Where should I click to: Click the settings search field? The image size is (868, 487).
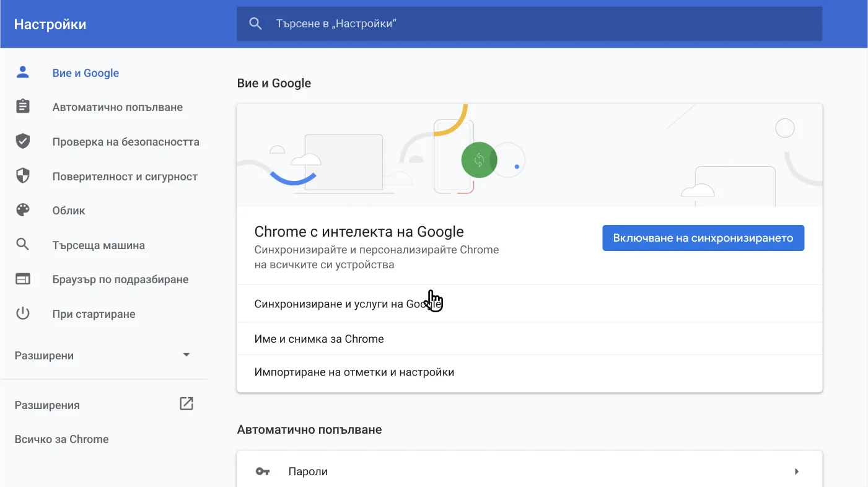tap(529, 23)
